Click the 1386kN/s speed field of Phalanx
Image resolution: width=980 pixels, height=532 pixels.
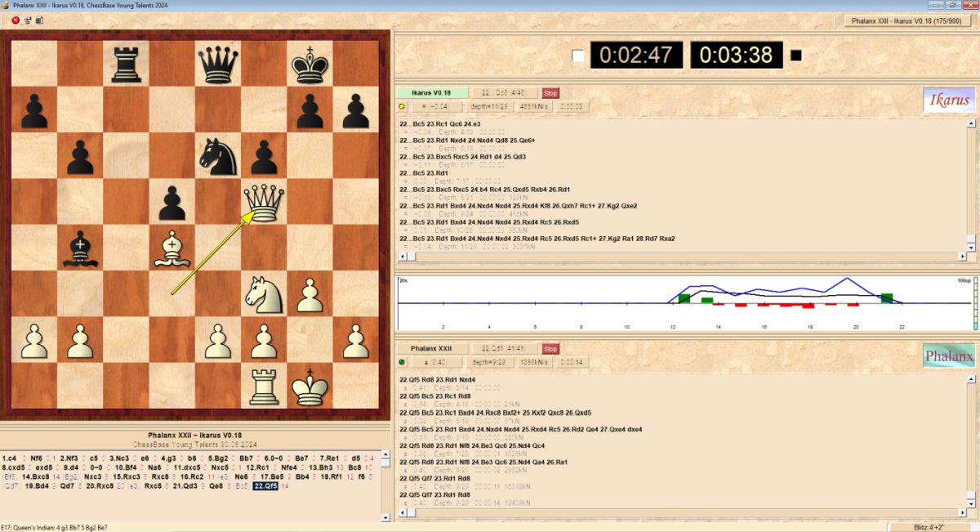point(535,362)
